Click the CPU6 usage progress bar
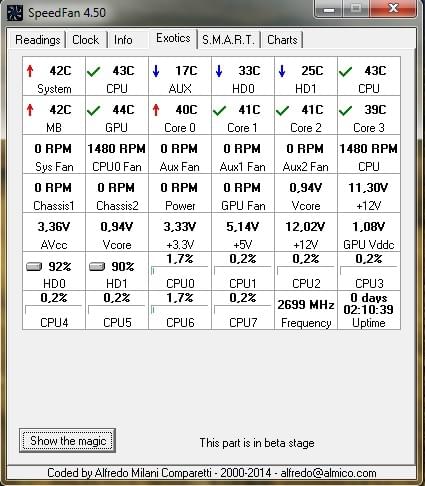 [x=180, y=309]
